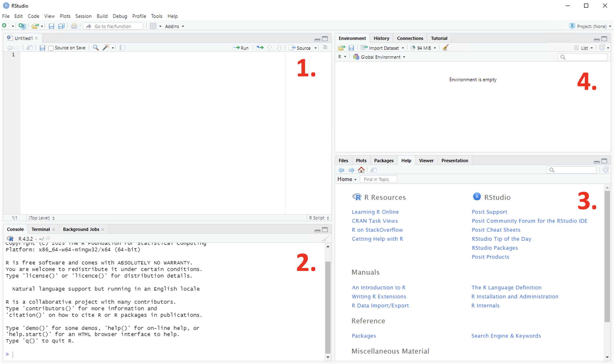Image resolution: width=614 pixels, height=364 pixels.
Task: Save all open documents icon
Action: [61, 26]
